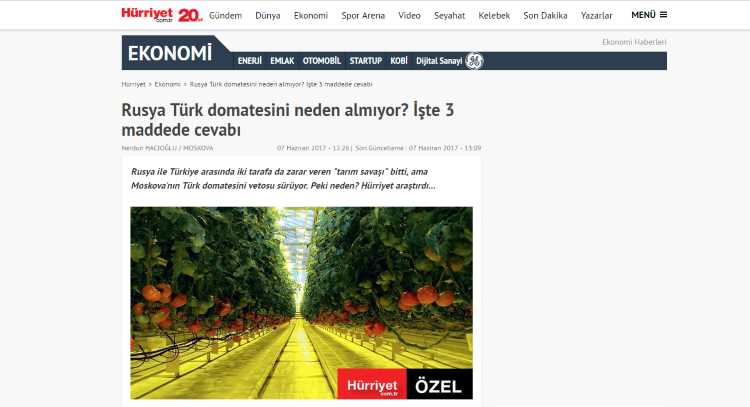Open the greenhouse tomato article image
Viewport: 750px width, 407px height.
pos(301,303)
